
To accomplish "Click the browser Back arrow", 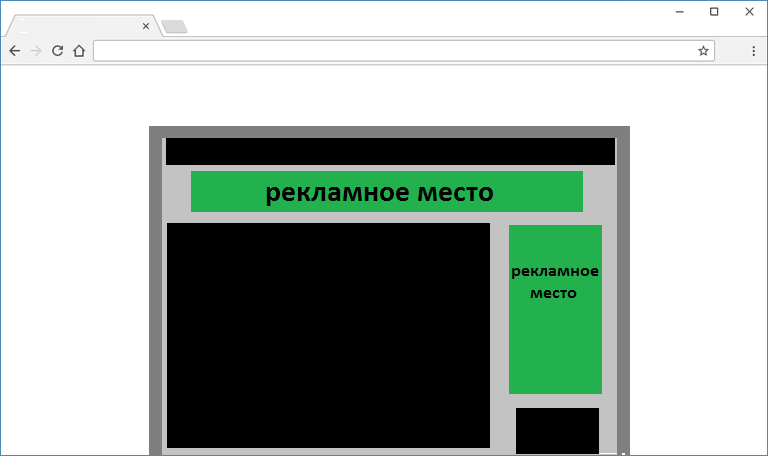I will [14, 50].
